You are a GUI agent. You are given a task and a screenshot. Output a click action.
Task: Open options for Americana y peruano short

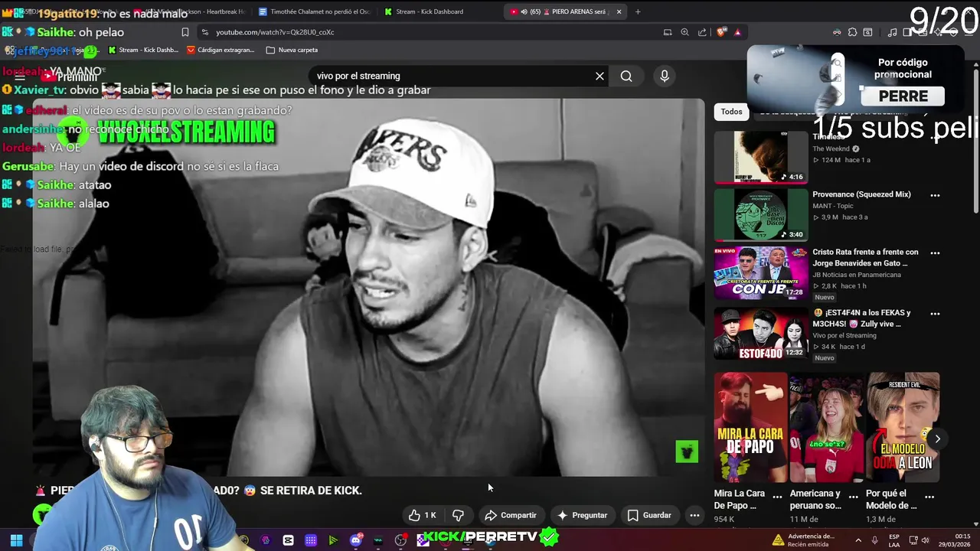tap(853, 497)
